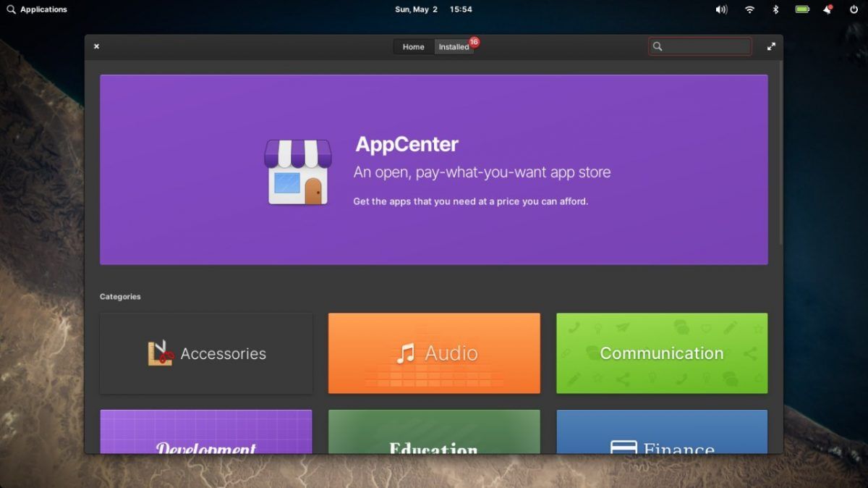The image size is (868, 488).
Task: Open the Bluetooth indicator
Action: point(775,9)
